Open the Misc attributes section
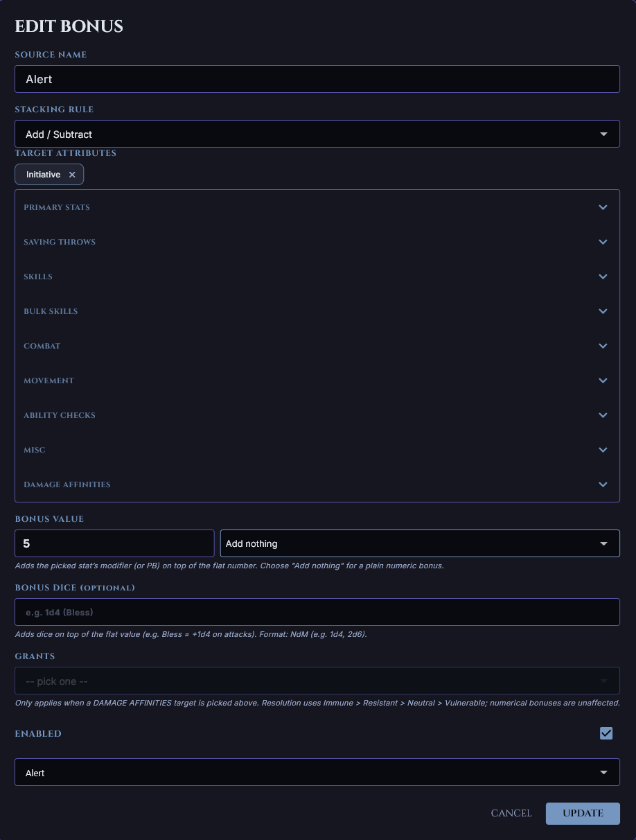 [x=603, y=450]
